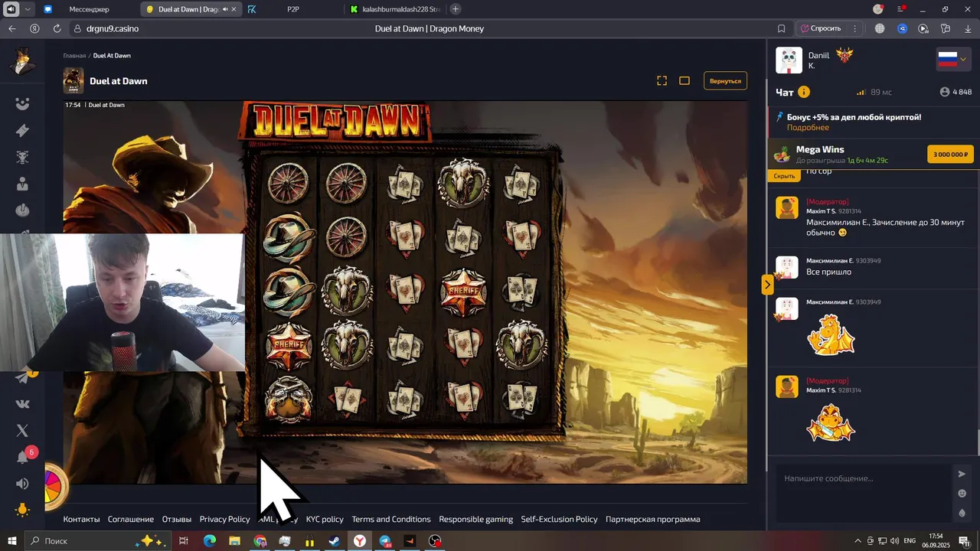
Task: Toggle light theme bulb icon in sidebar
Action: coord(23,510)
